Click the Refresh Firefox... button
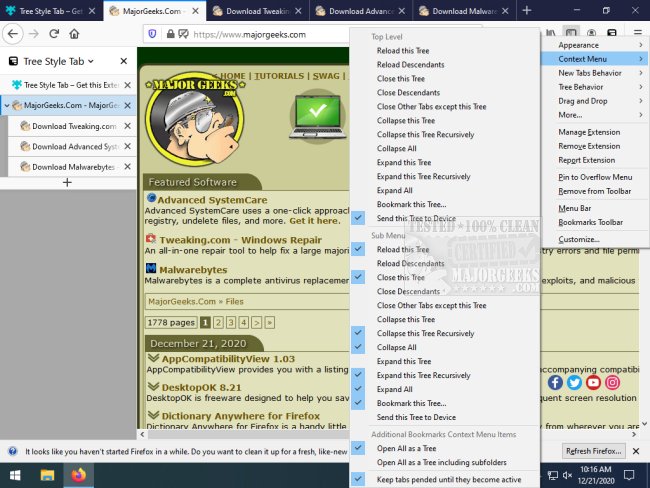This screenshot has width=650, height=488. tap(593, 451)
